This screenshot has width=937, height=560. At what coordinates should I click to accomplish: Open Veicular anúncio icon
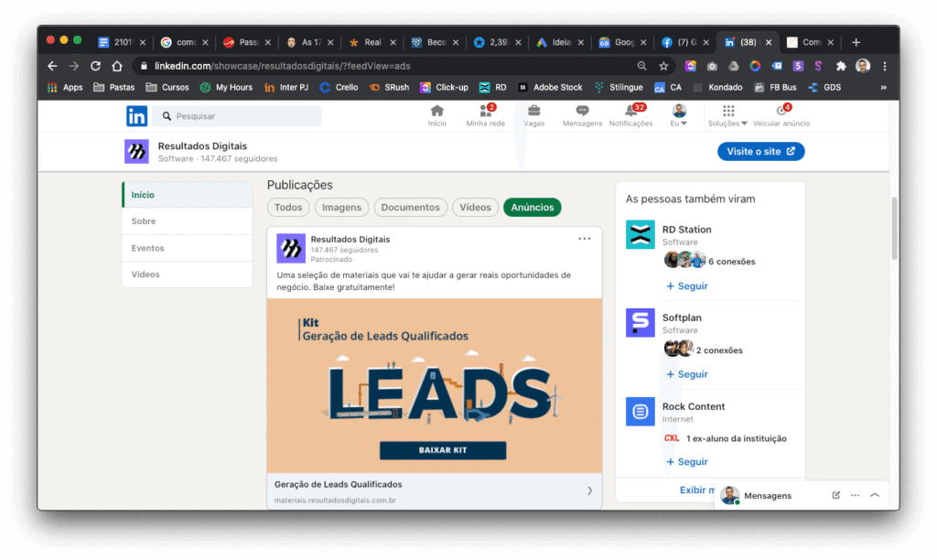[781, 115]
